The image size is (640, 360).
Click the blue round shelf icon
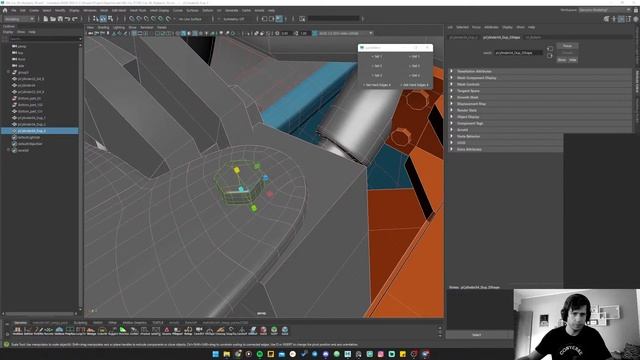[x=284, y=330]
